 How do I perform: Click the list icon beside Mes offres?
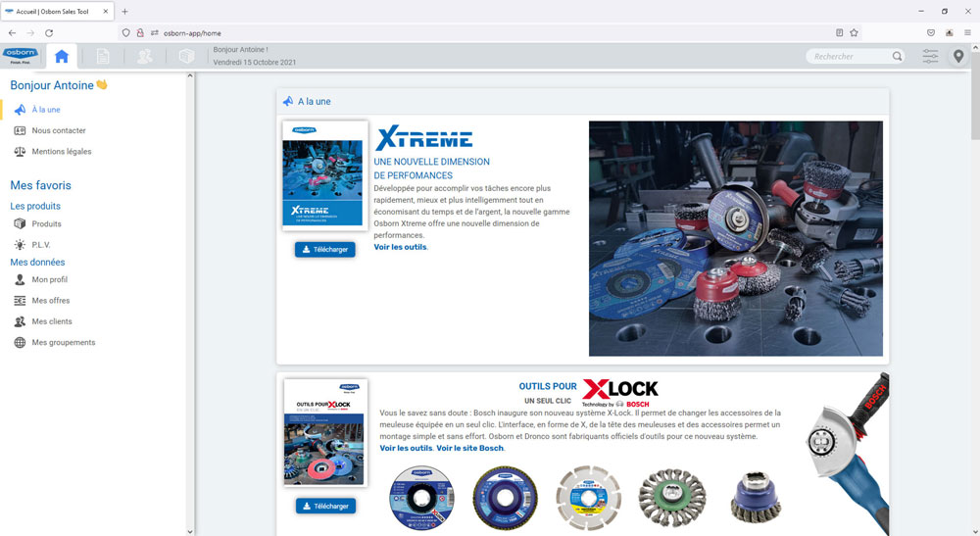[x=20, y=301]
